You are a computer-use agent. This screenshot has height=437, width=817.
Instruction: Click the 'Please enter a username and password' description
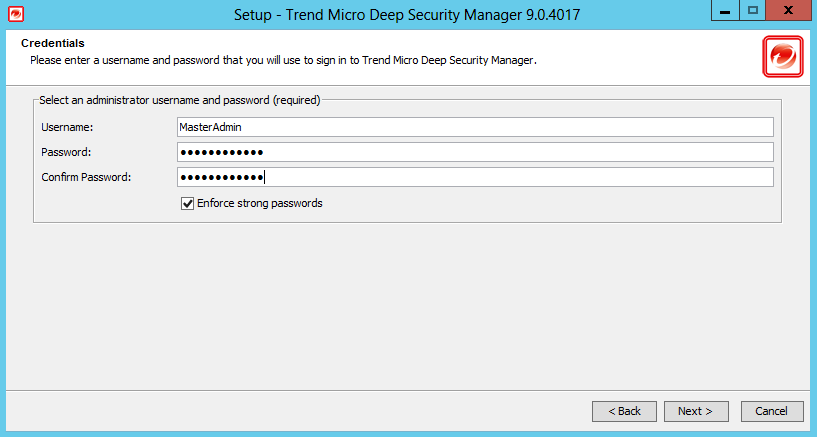[283, 60]
